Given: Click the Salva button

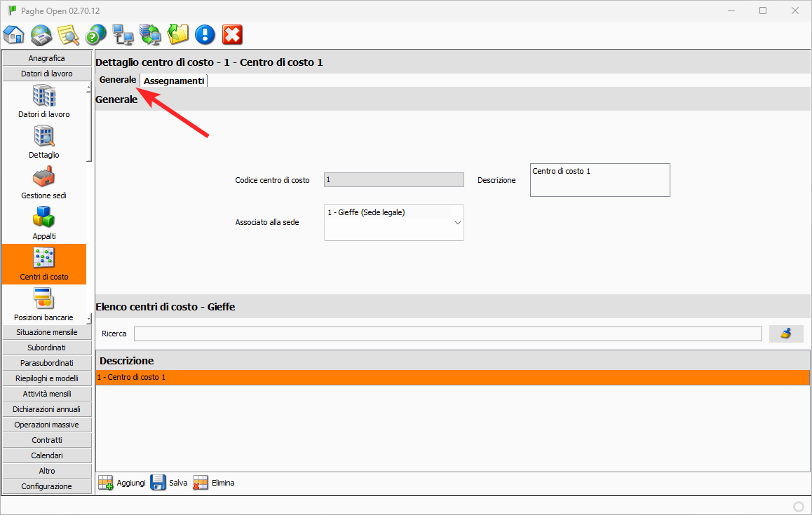Looking at the screenshot, I should (x=169, y=483).
